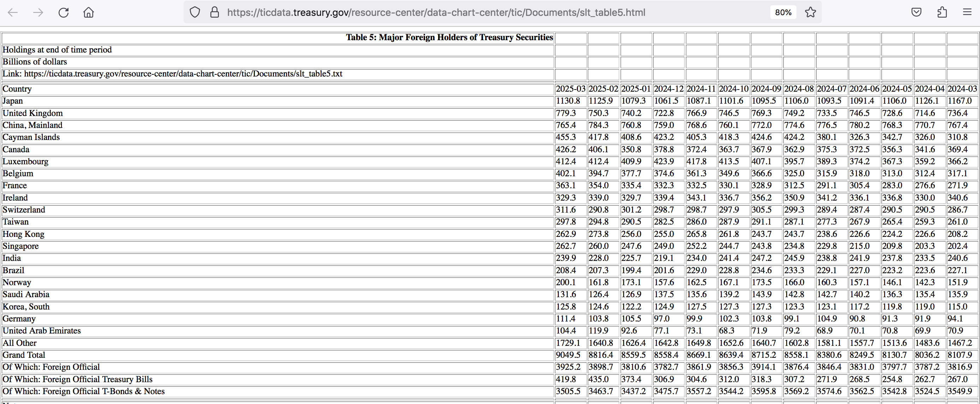
Task: Click the Table 5 title heading
Action: pyautogui.click(x=449, y=37)
